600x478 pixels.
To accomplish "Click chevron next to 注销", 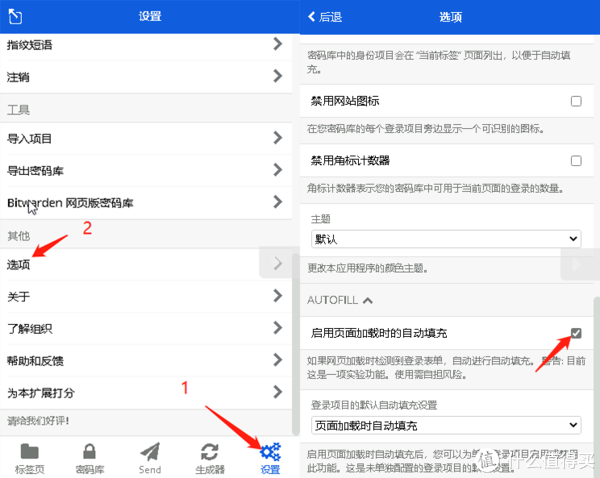I will point(278,76).
